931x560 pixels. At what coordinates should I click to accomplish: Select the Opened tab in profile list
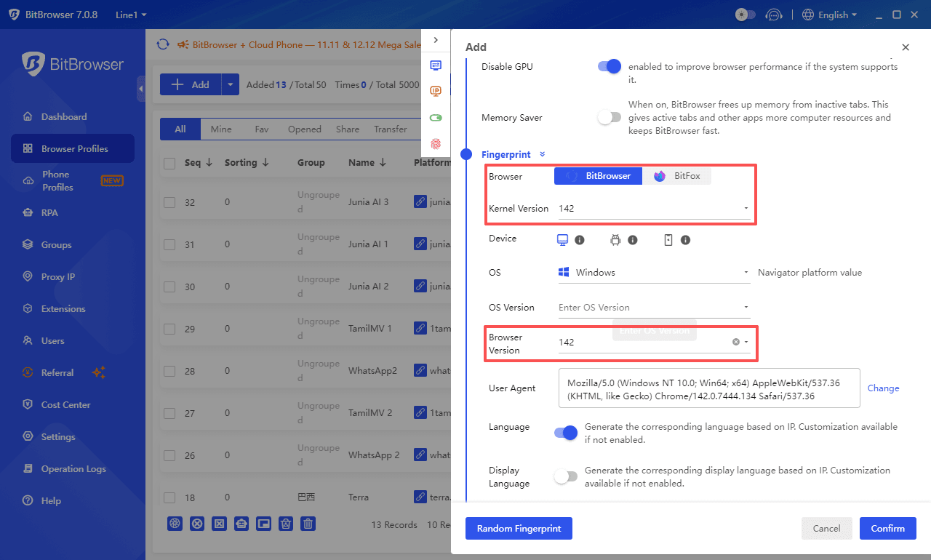click(x=304, y=129)
